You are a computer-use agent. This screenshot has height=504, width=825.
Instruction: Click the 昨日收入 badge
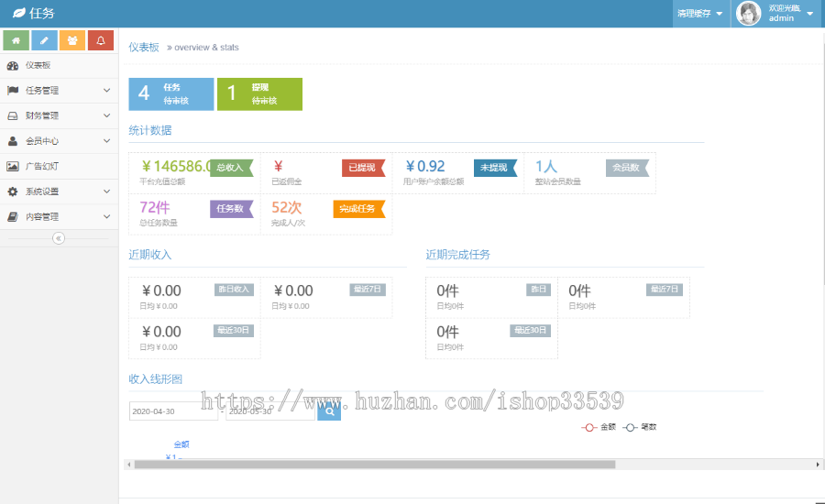[x=234, y=290]
